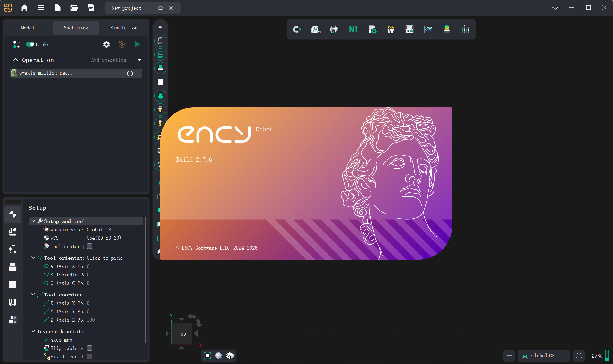Image resolution: width=613 pixels, height=364 pixels.
Task: Save the project with the diskette icon
Action: (91, 8)
